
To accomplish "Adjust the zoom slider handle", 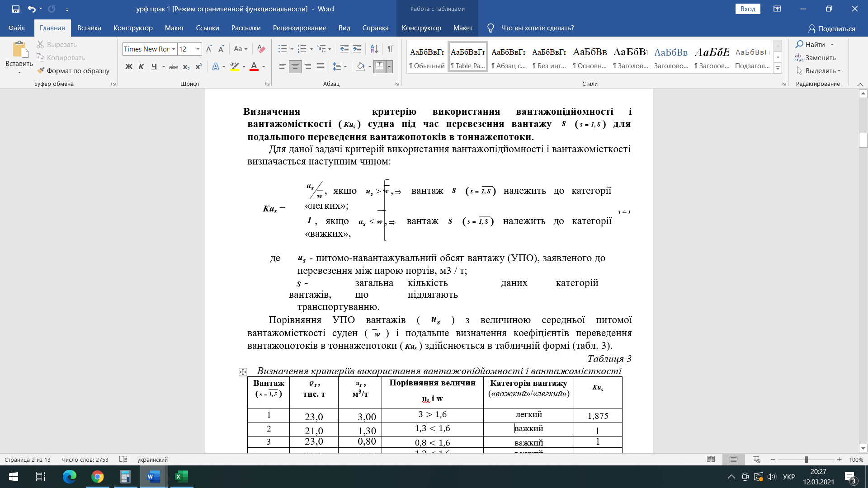I will [x=806, y=460].
